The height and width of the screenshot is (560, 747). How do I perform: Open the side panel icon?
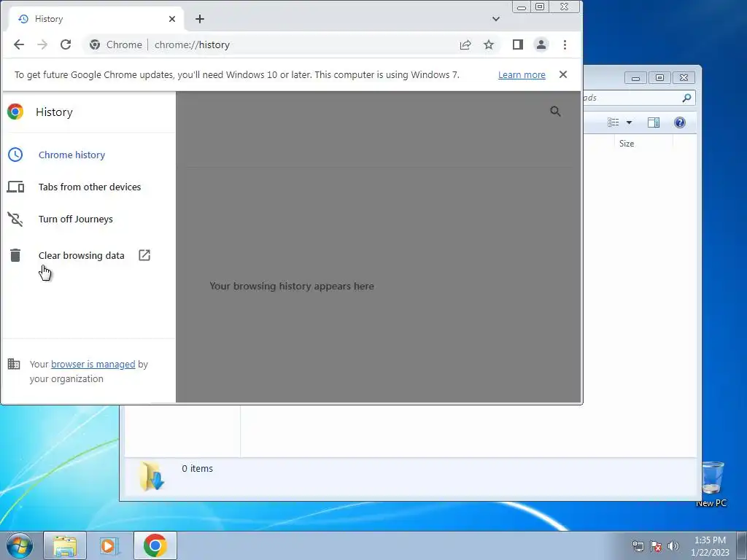pyautogui.click(x=518, y=44)
